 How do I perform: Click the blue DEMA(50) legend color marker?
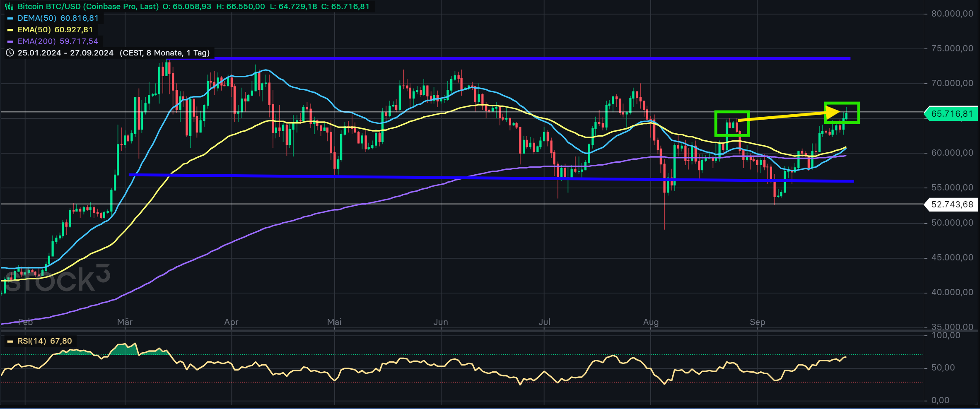tap(10, 18)
